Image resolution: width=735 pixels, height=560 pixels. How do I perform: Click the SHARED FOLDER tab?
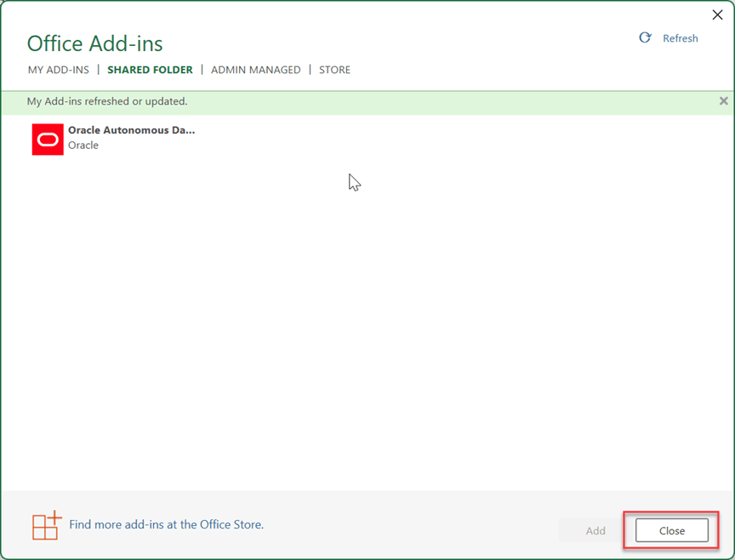[150, 70]
